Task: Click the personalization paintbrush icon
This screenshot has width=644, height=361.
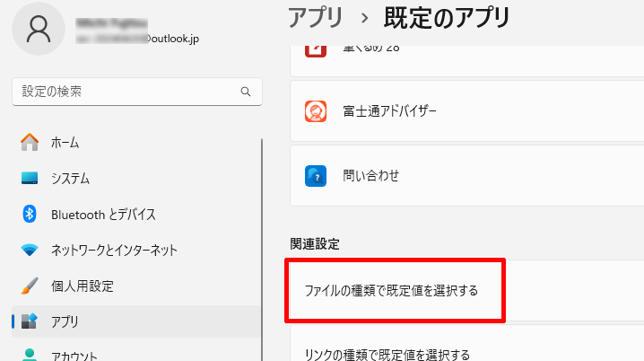Action: (x=30, y=286)
